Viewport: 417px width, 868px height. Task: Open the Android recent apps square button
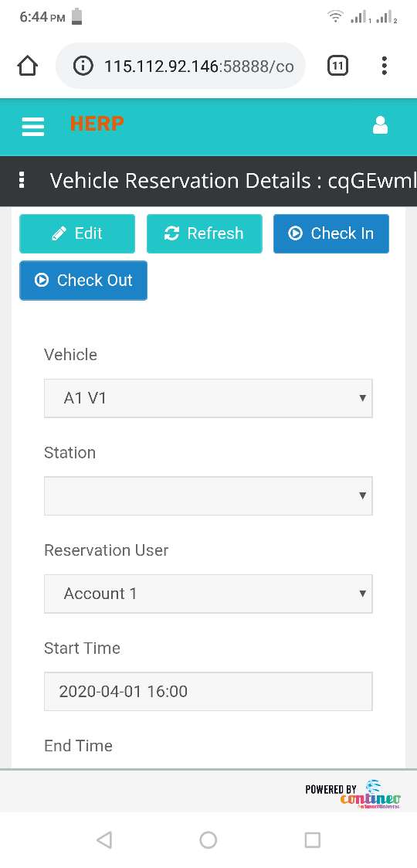[x=313, y=839]
